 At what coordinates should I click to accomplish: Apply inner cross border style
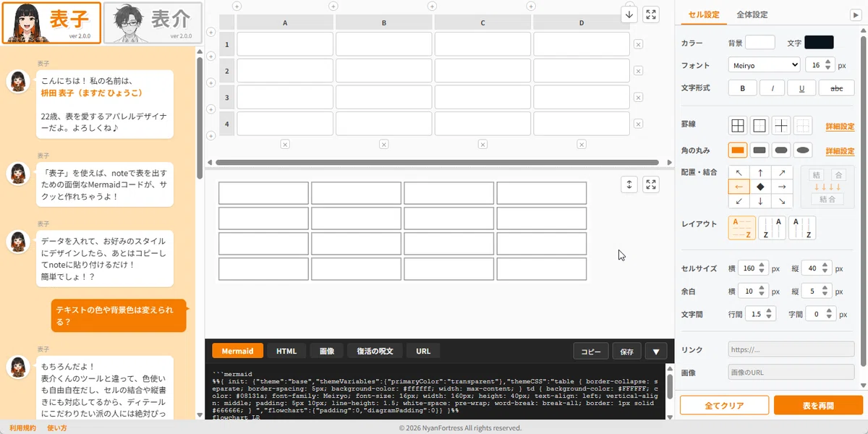781,126
